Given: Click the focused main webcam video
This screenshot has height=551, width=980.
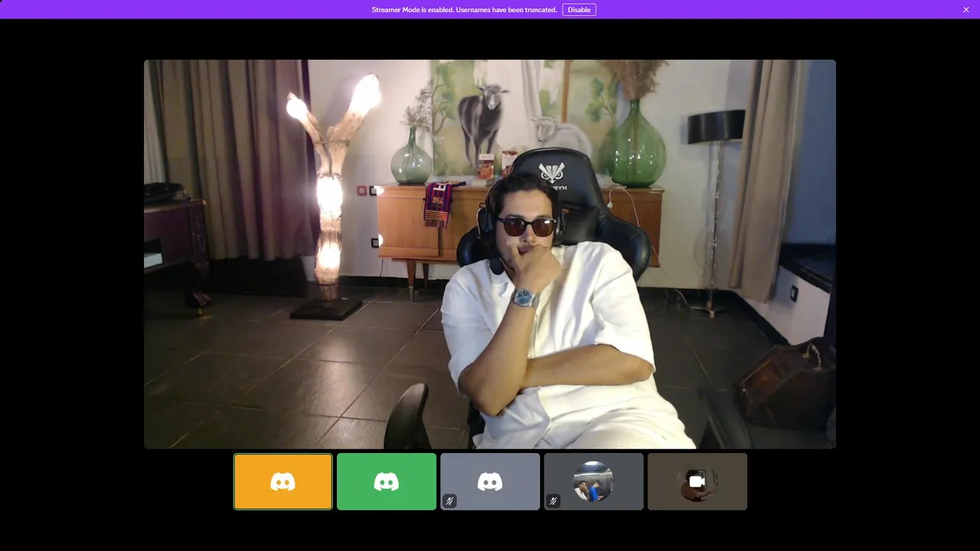Looking at the screenshot, I should coord(490,254).
